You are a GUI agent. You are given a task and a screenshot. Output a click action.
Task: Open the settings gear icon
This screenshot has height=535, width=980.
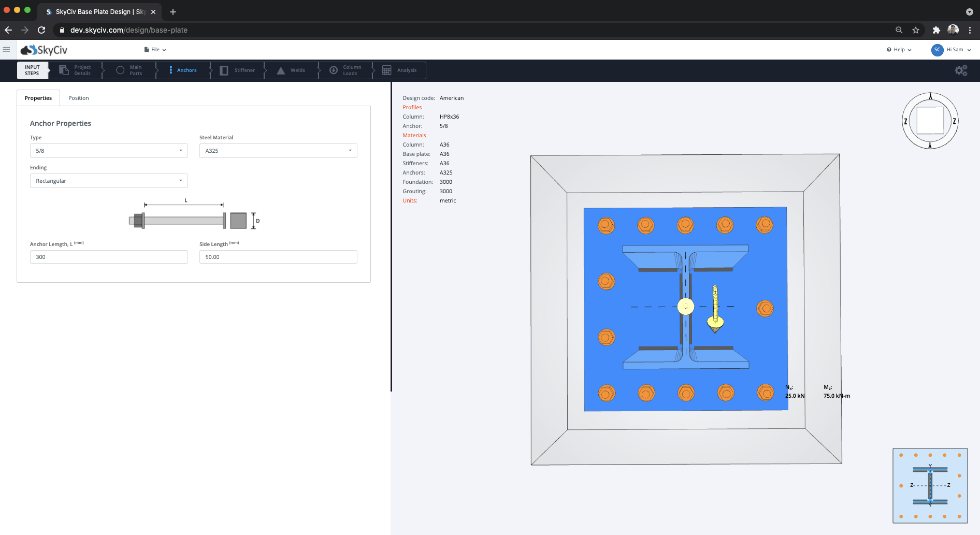click(961, 70)
